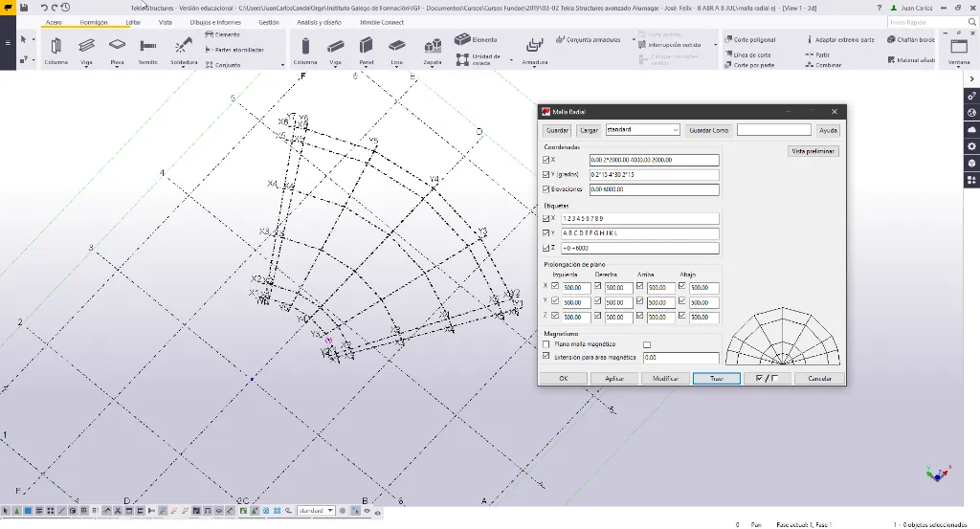This screenshot has width=980, height=529.
Task: Uncheck the Etiquetas Z checkbox
Action: coord(546,248)
